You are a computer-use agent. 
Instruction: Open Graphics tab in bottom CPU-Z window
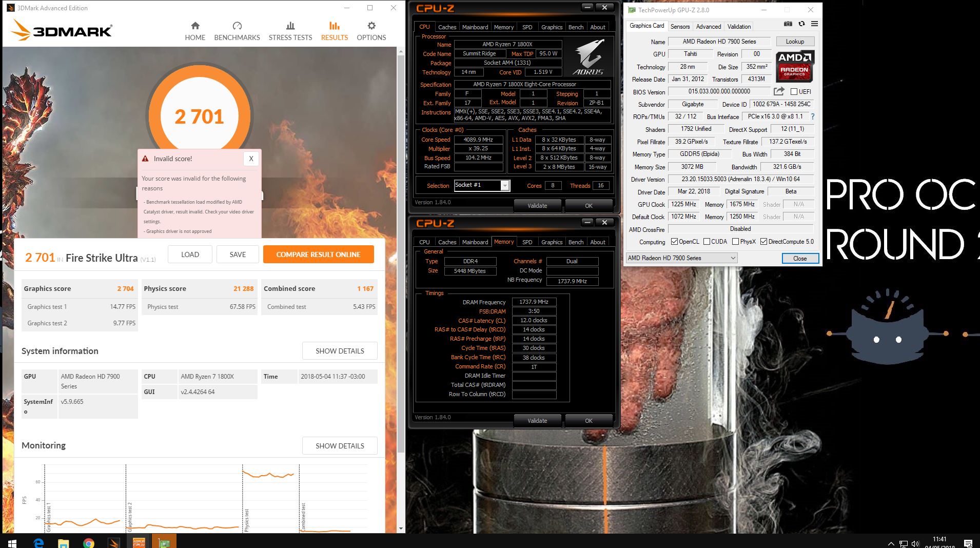tap(552, 242)
